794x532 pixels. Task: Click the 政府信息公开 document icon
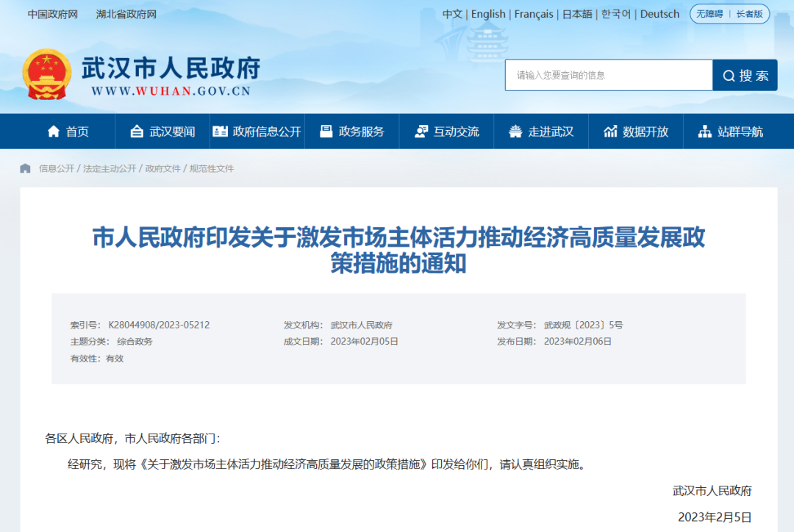(220, 132)
